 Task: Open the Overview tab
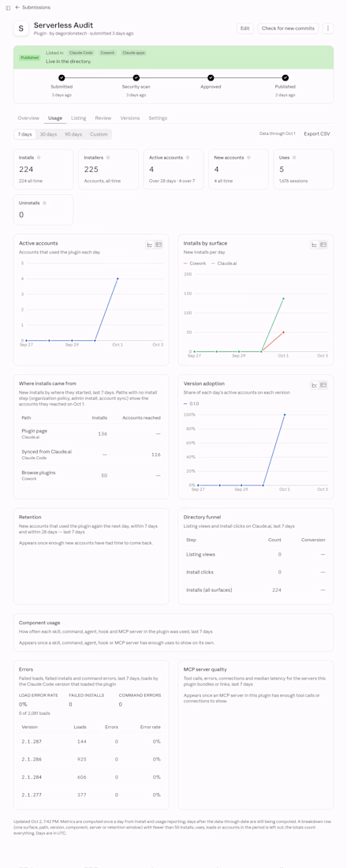(28, 118)
